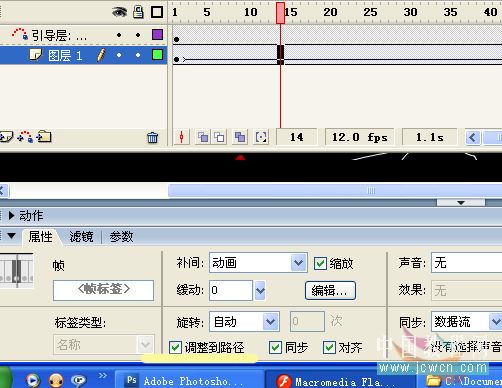Click the 帧标签 frame label input field
This screenshot has height=388, width=502.
[x=103, y=290]
